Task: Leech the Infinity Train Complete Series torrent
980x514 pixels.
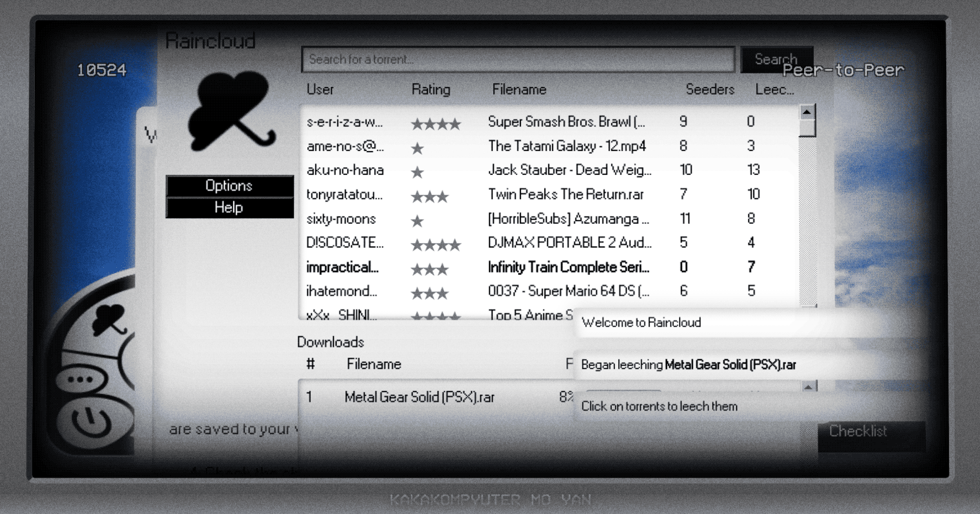Action: pos(568,267)
